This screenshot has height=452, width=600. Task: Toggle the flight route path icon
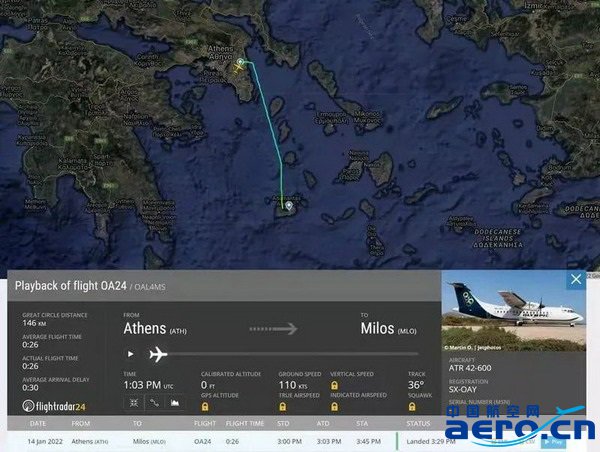(x=154, y=403)
